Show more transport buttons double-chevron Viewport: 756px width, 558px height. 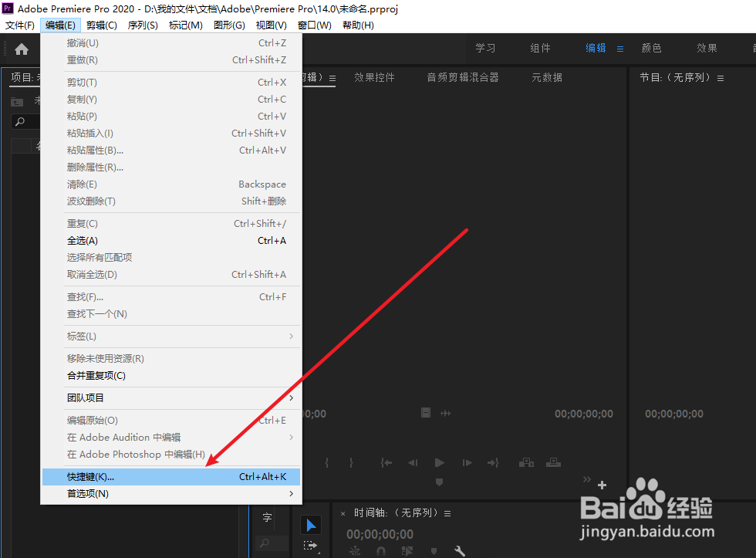click(587, 479)
